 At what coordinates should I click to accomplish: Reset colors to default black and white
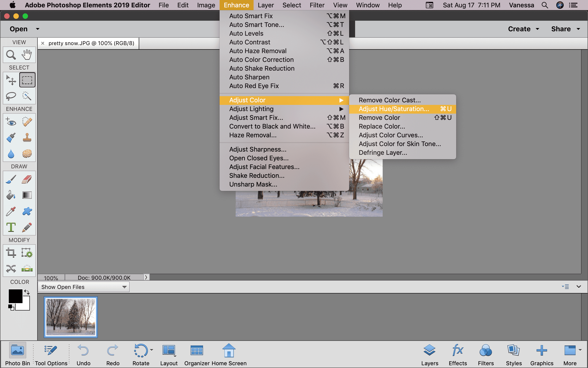coord(11,307)
